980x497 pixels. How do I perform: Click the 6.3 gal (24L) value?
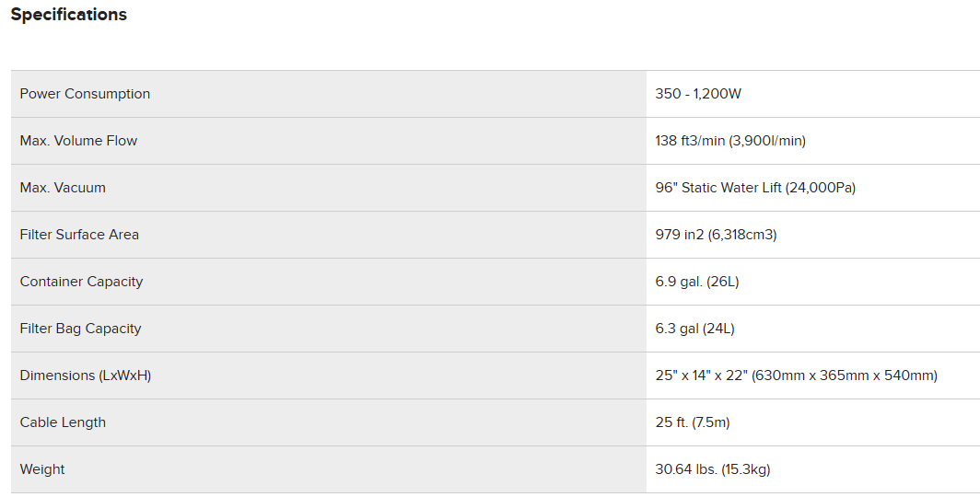click(694, 329)
